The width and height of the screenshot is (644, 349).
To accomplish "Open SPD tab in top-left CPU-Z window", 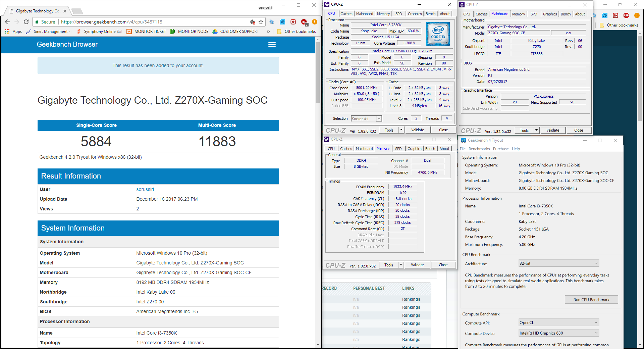I will click(398, 14).
